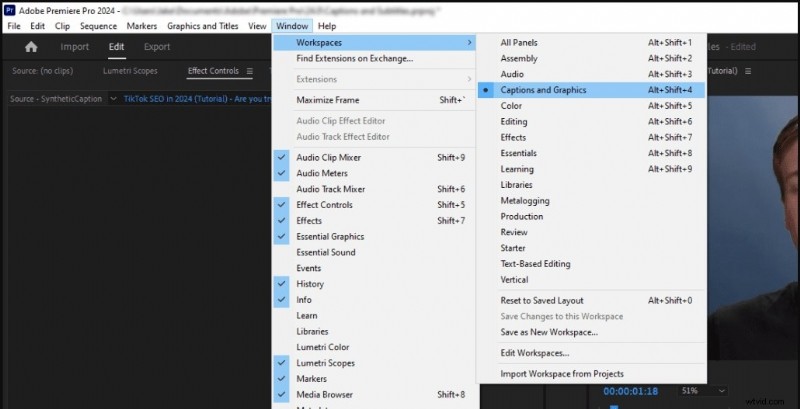This screenshot has width=800, height=409.
Task: Select Essentials workspace
Action: [x=591, y=154]
